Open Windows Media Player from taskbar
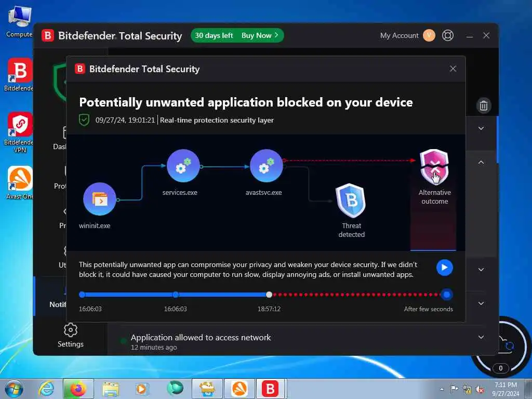Screen dimensions: 532x399 (141, 389)
